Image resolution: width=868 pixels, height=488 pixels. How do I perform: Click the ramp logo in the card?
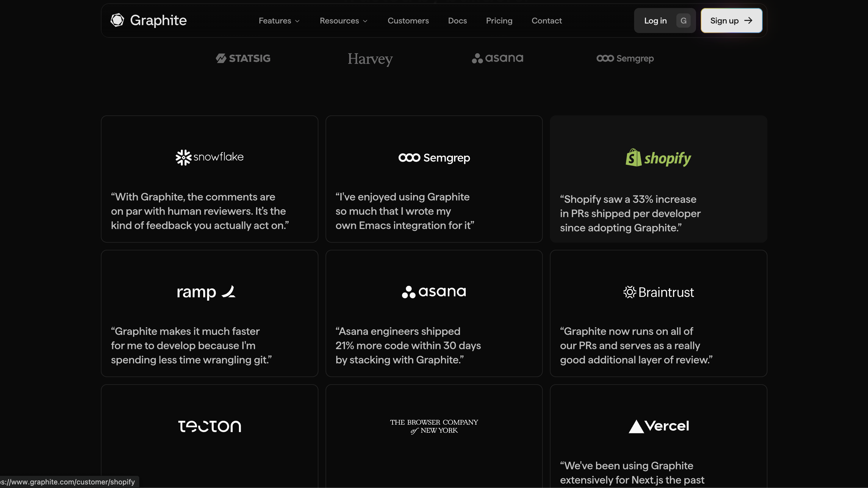tap(206, 292)
